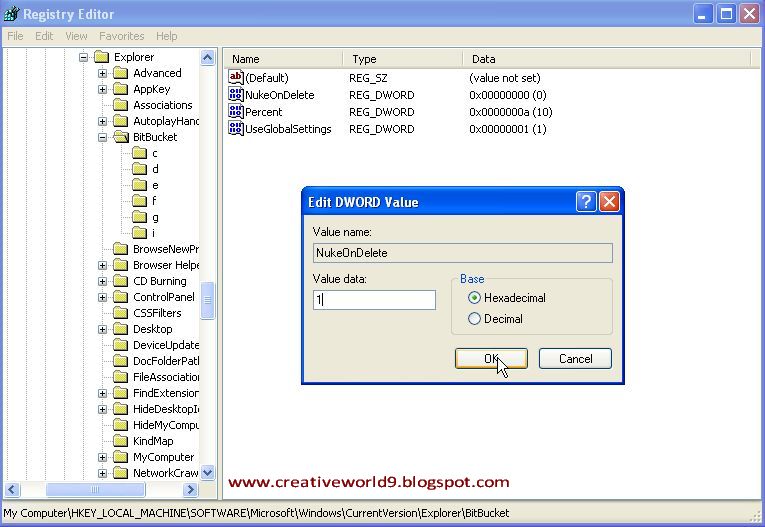Click the Registry Editor title bar icon
765x527 pixels.
[x=11, y=14]
